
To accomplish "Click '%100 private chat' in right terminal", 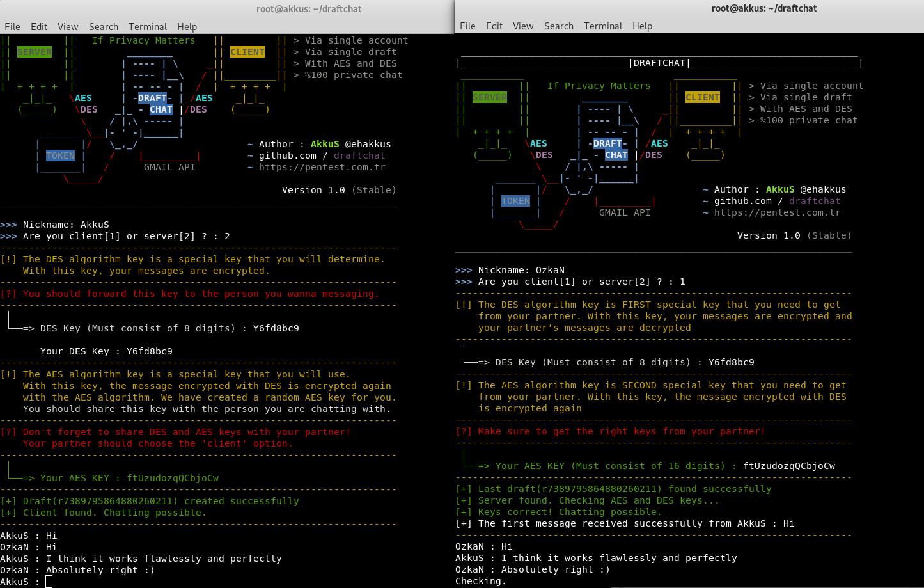I will click(x=809, y=120).
